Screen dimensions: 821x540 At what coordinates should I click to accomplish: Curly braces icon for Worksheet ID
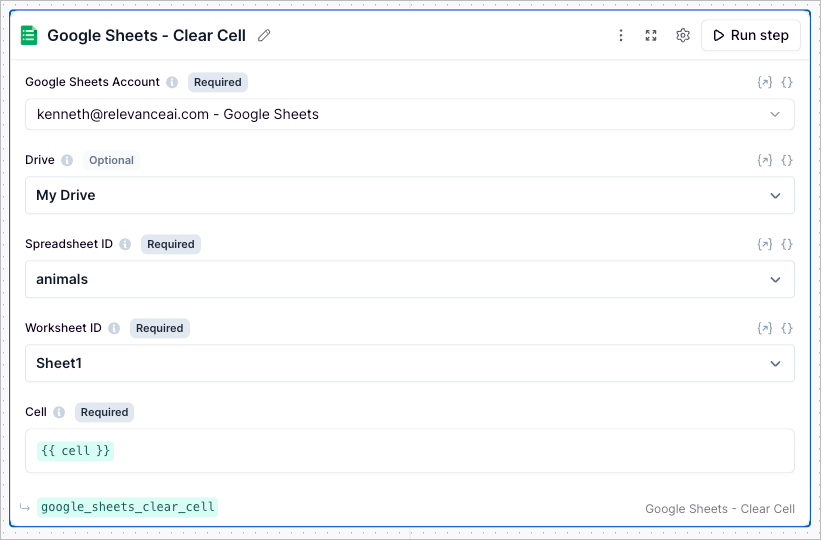pyautogui.click(x=786, y=328)
